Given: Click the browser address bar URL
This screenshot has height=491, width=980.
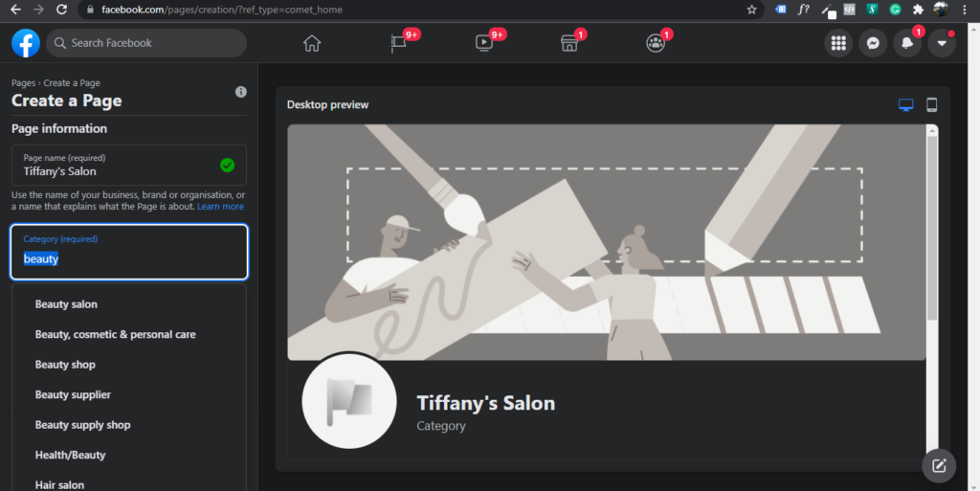Looking at the screenshot, I should 222,10.
